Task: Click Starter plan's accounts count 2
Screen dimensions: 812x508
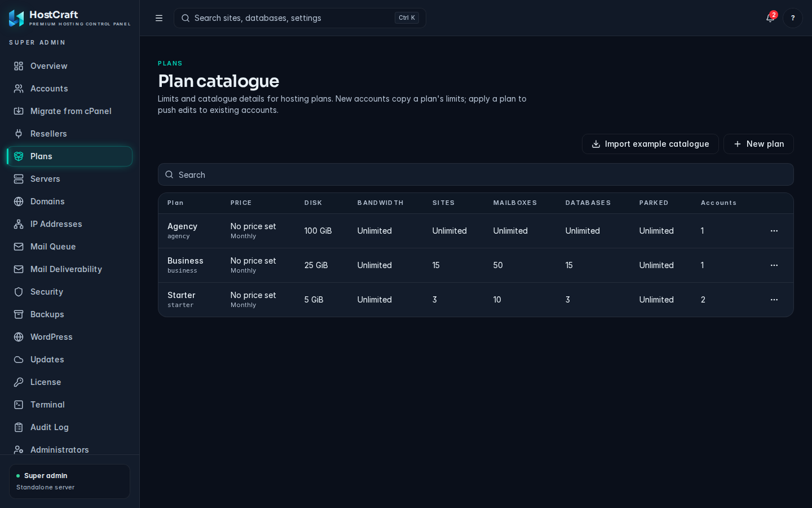Action: click(703, 300)
